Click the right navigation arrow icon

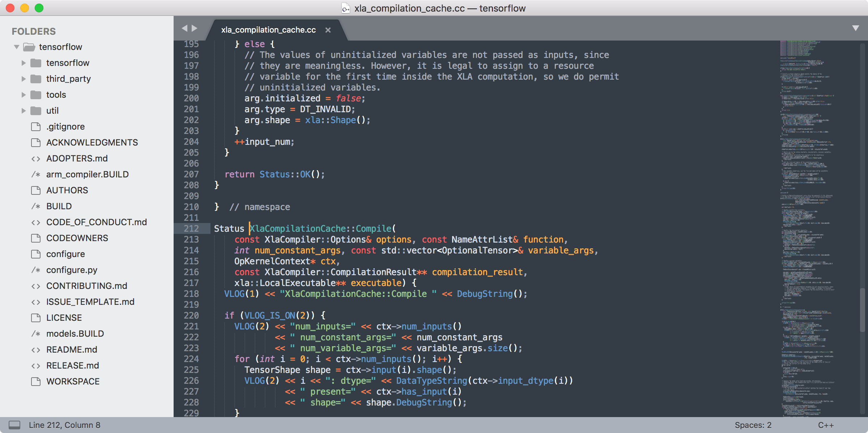pos(195,30)
